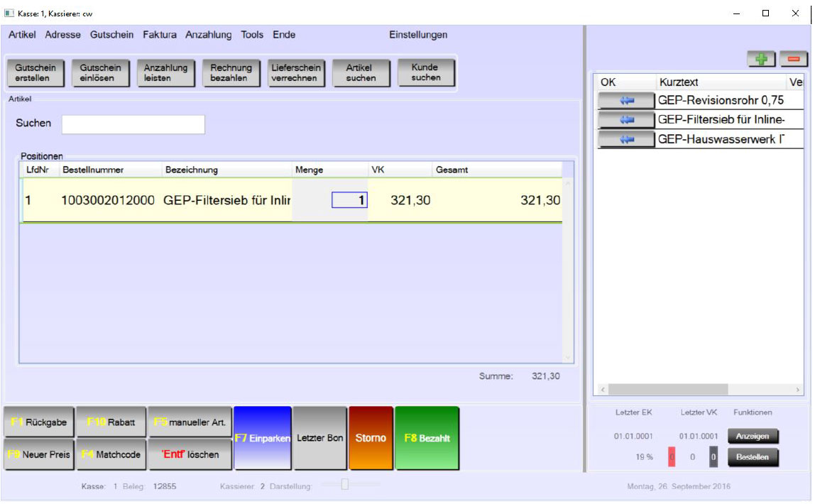Open the Faktura menu

click(x=160, y=35)
